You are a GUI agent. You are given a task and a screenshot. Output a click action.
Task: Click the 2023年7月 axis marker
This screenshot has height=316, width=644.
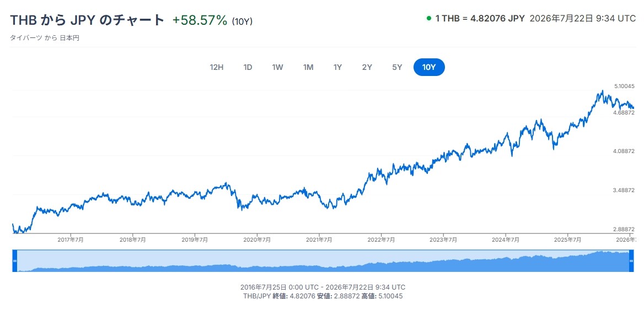(443, 240)
